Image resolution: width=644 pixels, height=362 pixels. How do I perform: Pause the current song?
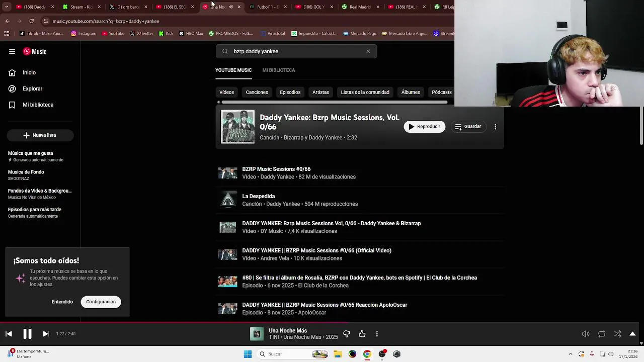pyautogui.click(x=27, y=334)
